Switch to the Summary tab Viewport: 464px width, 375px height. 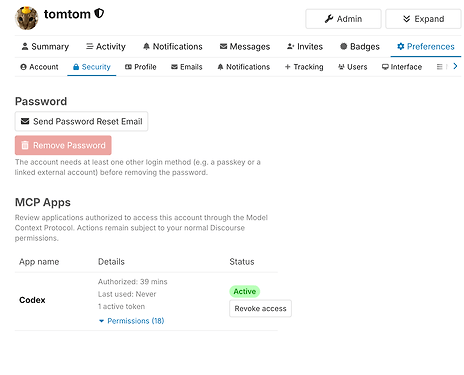(x=45, y=47)
